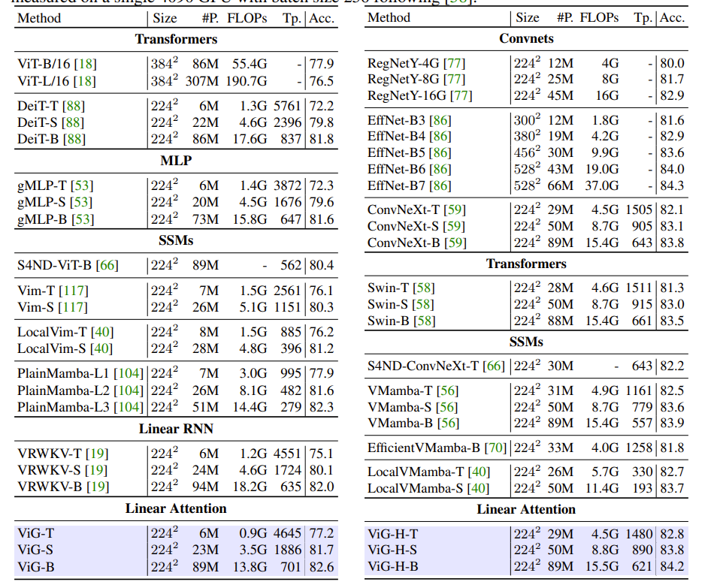Click the reference 88 next to DeiT-T
The height and width of the screenshot is (588, 717).
tap(74, 106)
